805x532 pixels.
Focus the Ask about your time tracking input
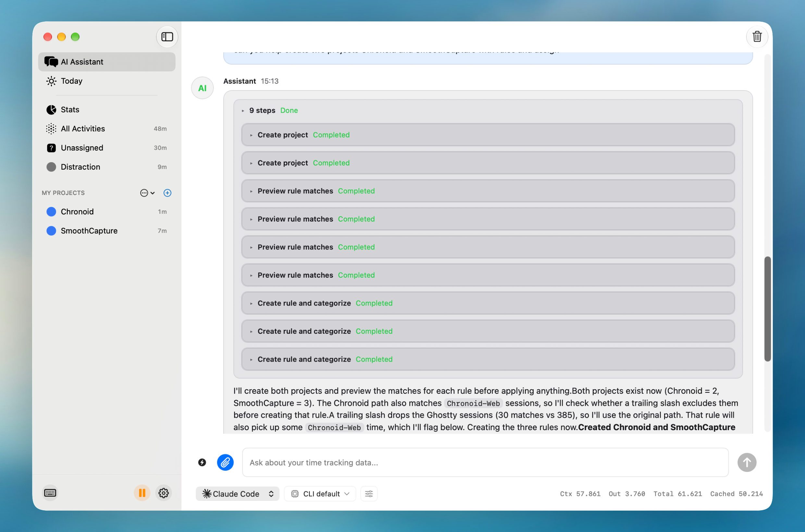click(486, 463)
